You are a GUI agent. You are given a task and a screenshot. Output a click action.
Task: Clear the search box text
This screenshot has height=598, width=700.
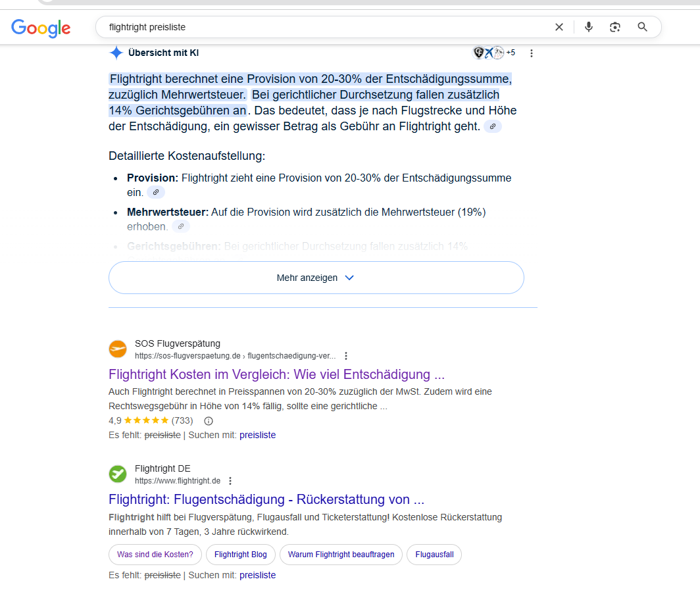[x=559, y=27]
